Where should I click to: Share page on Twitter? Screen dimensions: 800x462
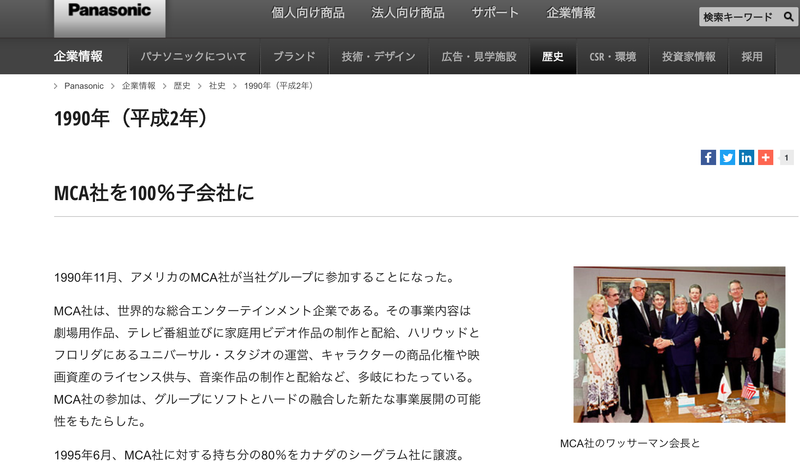point(728,158)
